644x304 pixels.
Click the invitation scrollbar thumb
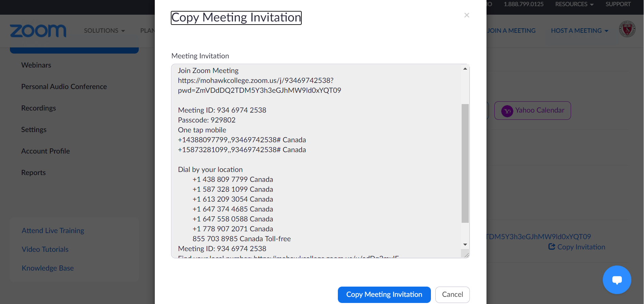point(465,163)
